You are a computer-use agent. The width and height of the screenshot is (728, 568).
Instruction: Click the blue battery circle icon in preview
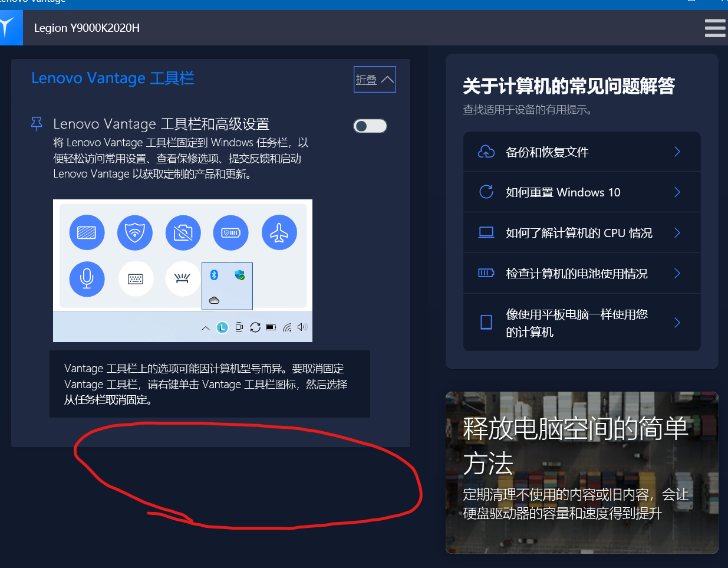(x=231, y=232)
